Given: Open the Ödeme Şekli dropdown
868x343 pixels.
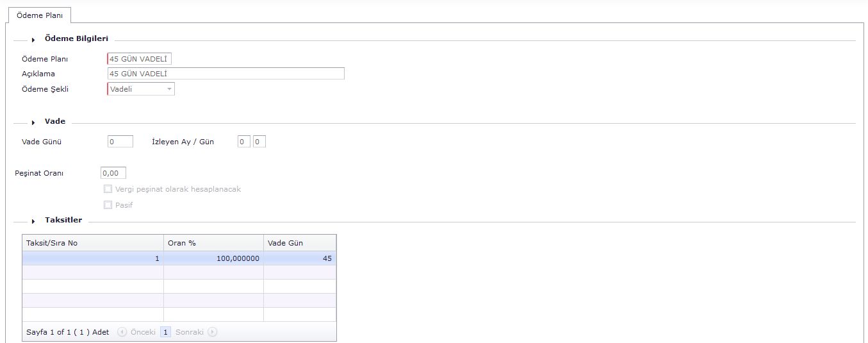Looking at the screenshot, I should pyautogui.click(x=169, y=89).
